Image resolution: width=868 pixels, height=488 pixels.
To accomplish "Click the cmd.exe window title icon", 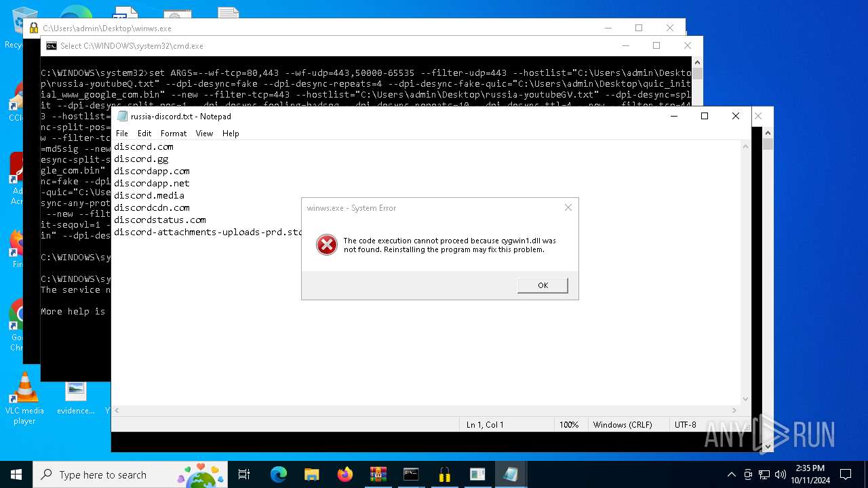I will point(51,46).
